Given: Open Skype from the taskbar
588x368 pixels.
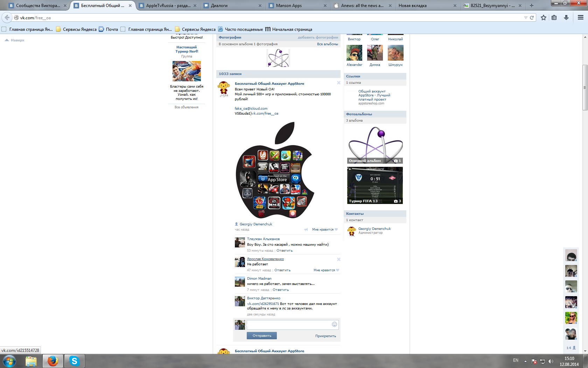Looking at the screenshot, I should (x=74, y=361).
